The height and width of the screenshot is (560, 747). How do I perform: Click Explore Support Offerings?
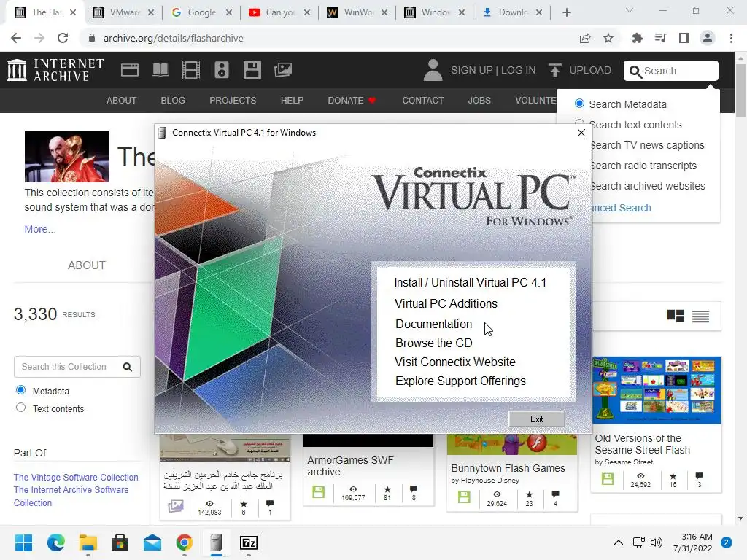(x=461, y=381)
